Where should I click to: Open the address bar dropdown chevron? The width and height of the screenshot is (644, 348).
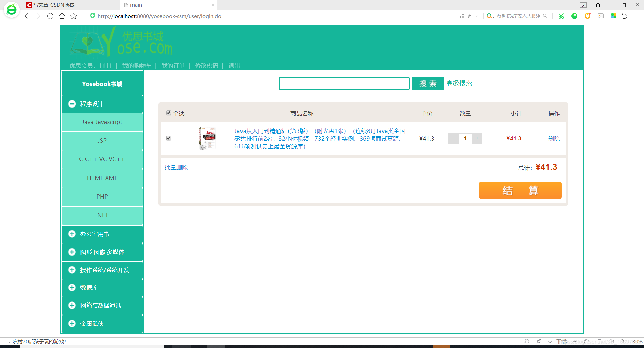pos(476,16)
